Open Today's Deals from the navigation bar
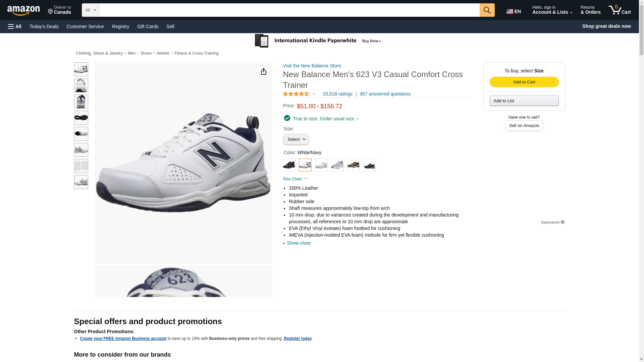The image size is (644, 362). [x=44, y=26]
